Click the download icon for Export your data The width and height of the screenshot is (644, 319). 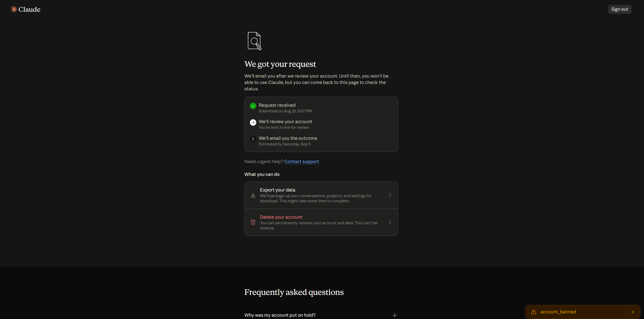coord(253,195)
